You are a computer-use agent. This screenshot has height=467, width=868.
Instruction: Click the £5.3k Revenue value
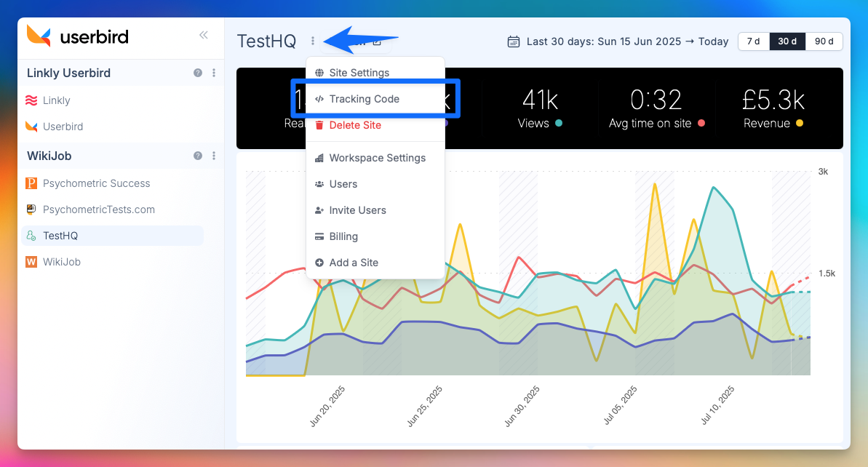[x=773, y=100]
